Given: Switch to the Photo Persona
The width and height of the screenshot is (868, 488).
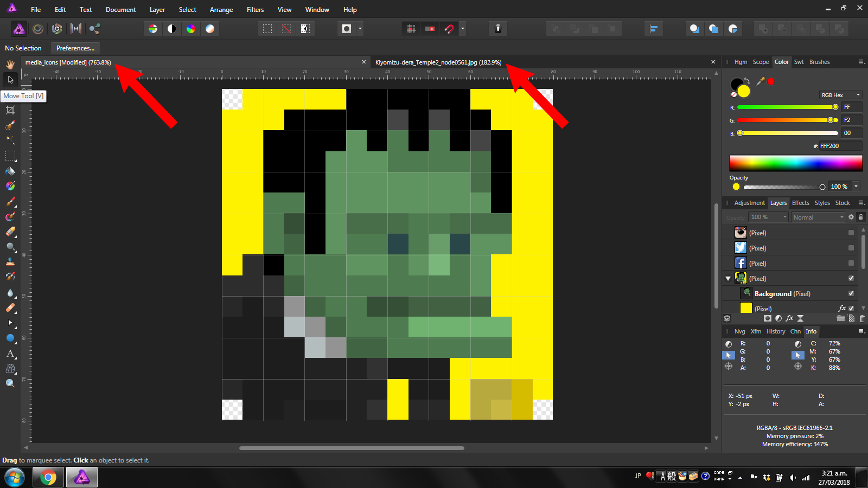Looking at the screenshot, I should click(19, 29).
